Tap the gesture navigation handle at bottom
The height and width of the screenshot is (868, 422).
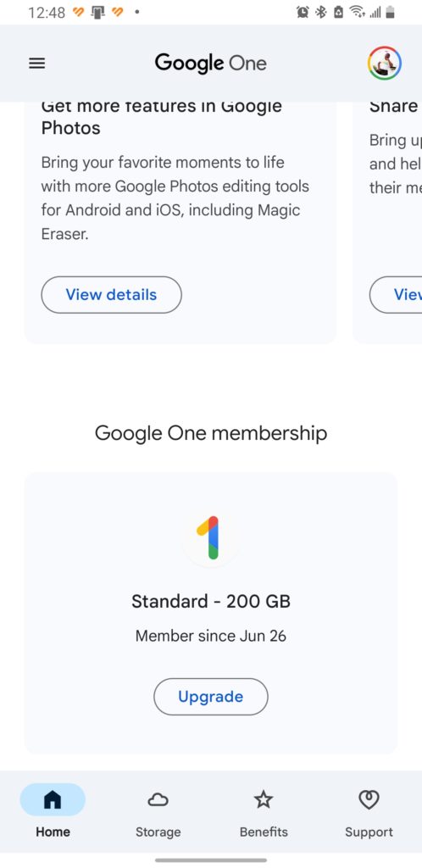tap(211, 860)
